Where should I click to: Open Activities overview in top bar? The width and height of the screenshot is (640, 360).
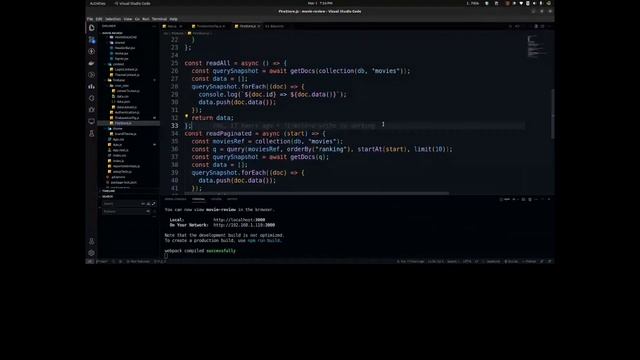[98, 3]
